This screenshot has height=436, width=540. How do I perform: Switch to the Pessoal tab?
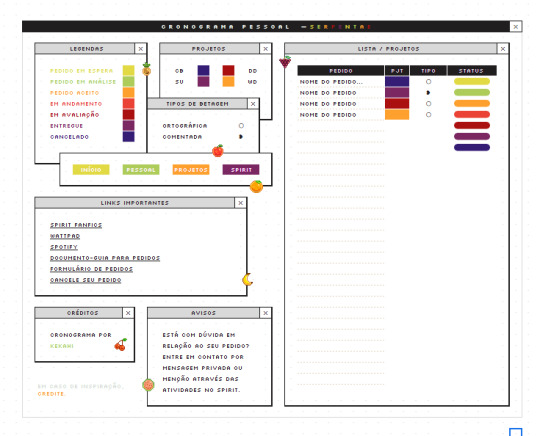click(x=141, y=170)
